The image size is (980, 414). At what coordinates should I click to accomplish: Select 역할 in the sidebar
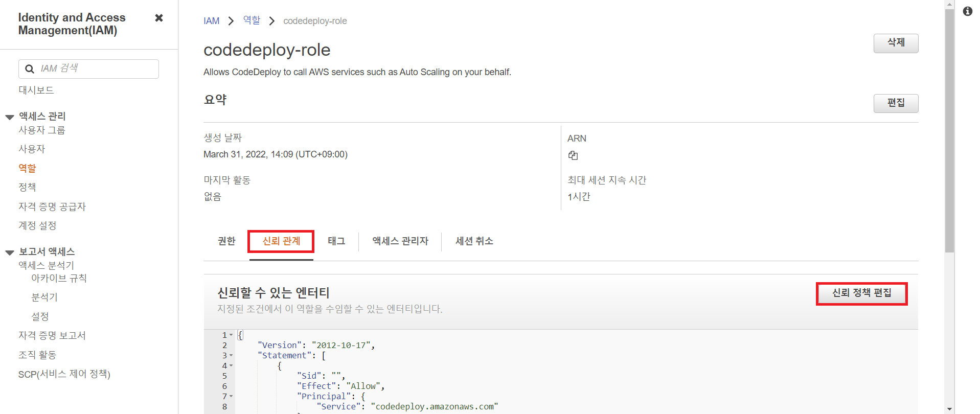tap(27, 168)
